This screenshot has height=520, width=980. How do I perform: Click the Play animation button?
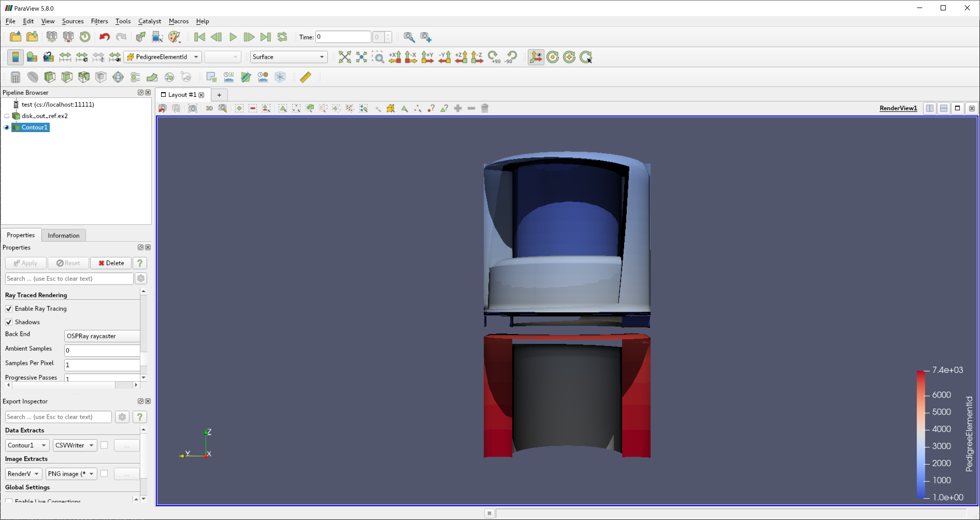tap(233, 37)
